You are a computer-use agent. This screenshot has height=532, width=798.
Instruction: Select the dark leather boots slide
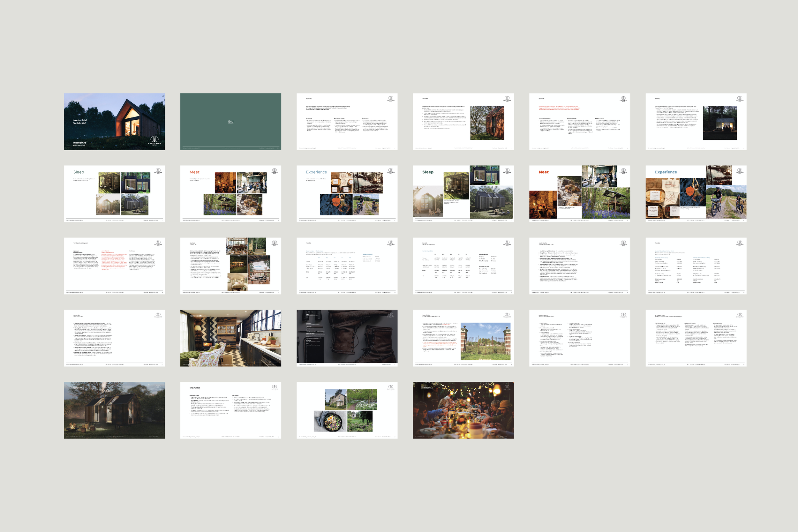[347, 338]
